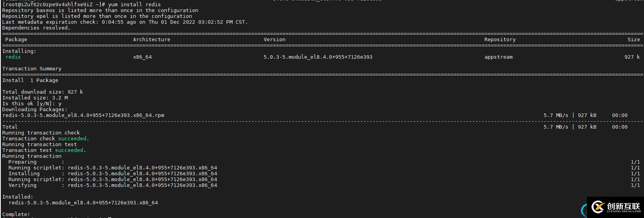Click the Size column header

coord(633,40)
